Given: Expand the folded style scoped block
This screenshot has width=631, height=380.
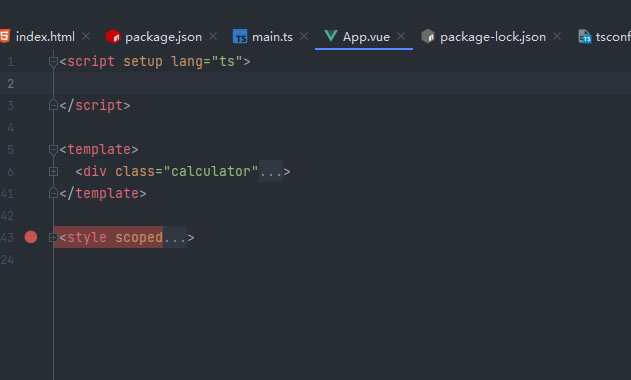Looking at the screenshot, I should tap(53, 238).
